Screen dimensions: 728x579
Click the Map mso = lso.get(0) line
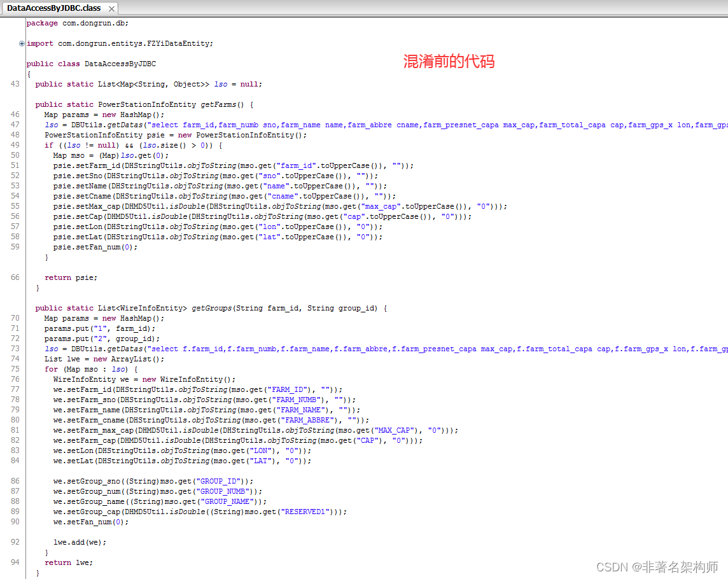tap(111, 155)
